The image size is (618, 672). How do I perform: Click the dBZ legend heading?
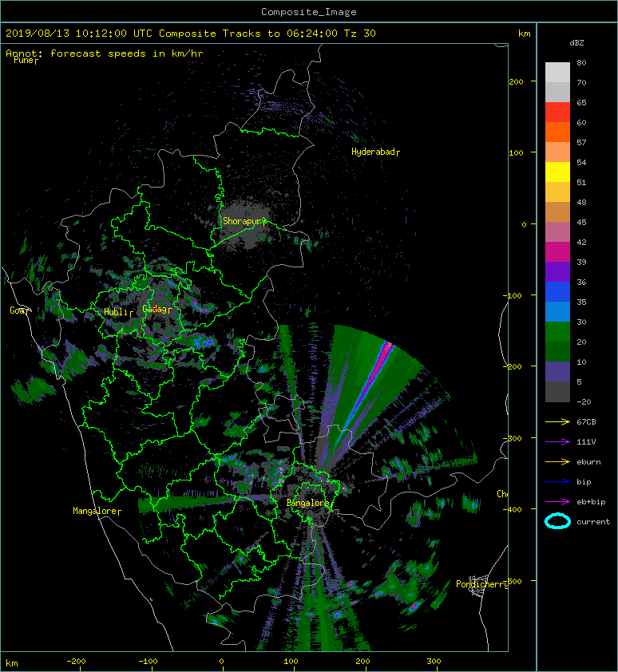[x=576, y=43]
